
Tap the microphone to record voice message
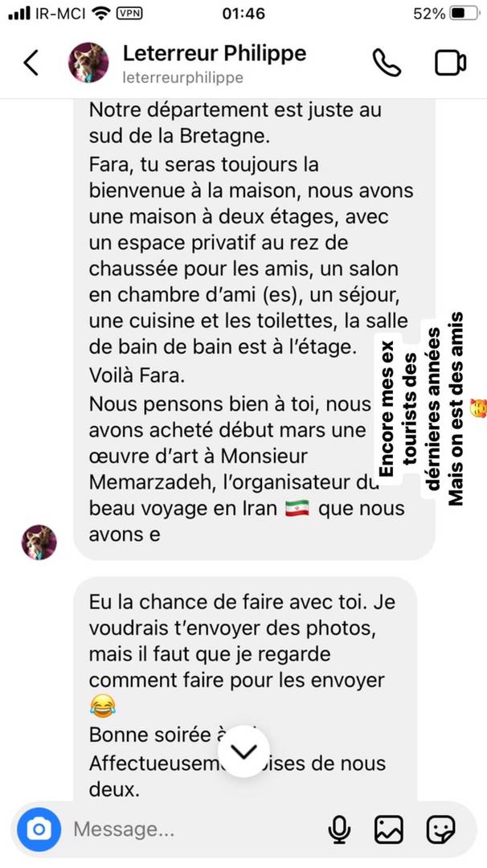point(338,829)
